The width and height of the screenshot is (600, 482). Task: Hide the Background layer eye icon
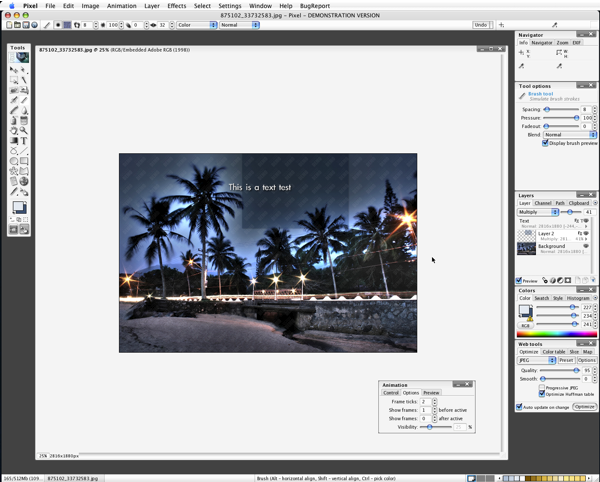tap(586, 246)
